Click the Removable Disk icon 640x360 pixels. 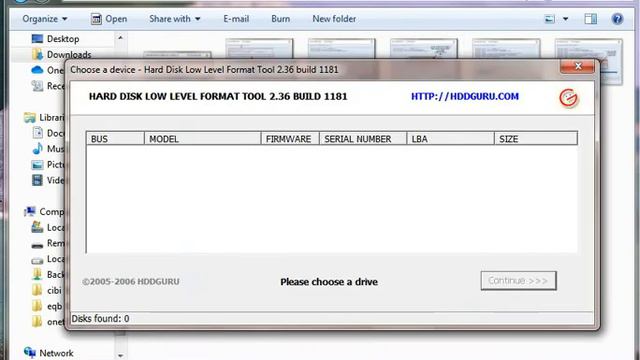(x=37, y=244)
